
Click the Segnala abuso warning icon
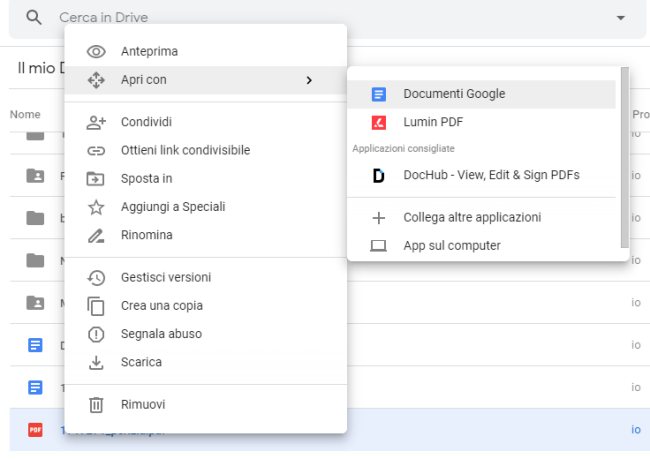coord(96,334)
